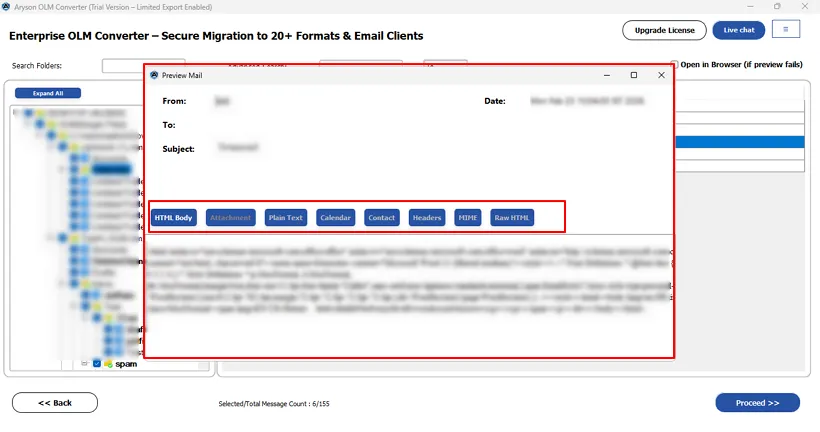Click the Preview Mail window icon
This screenshot has height=432, width=820.
[x=154, y=75]
